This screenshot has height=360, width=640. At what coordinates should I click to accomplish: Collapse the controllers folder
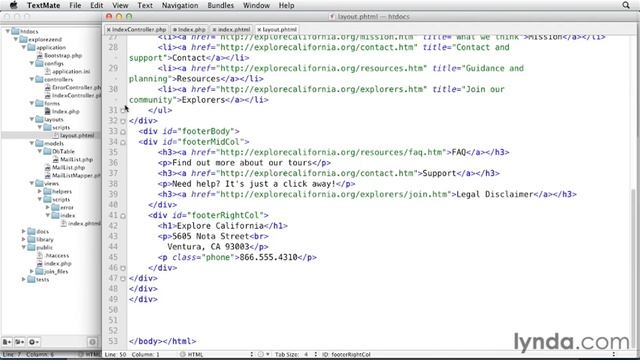click(32, 79)
